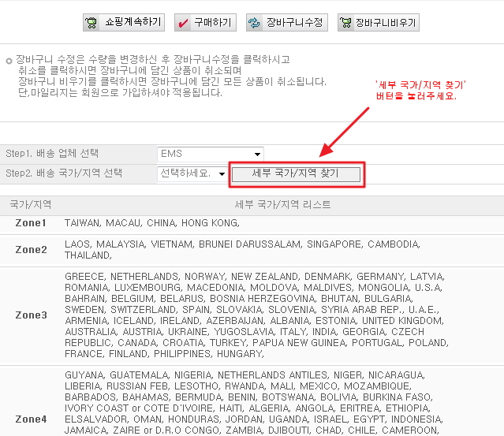The height and width of the screenshot is (436, 504).
Task: Click the cart icon on 쇼핑계속하기 button
Action: [93, 23]
